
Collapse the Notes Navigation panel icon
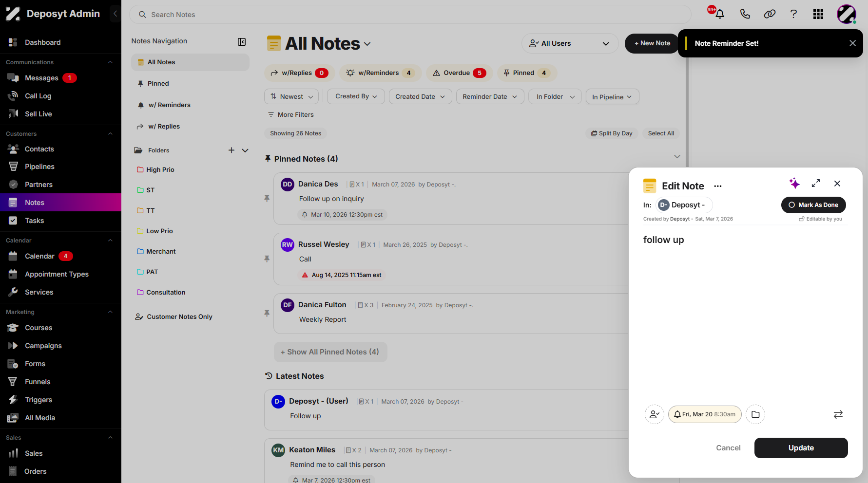pyautogui.click(x=242, y=42)
